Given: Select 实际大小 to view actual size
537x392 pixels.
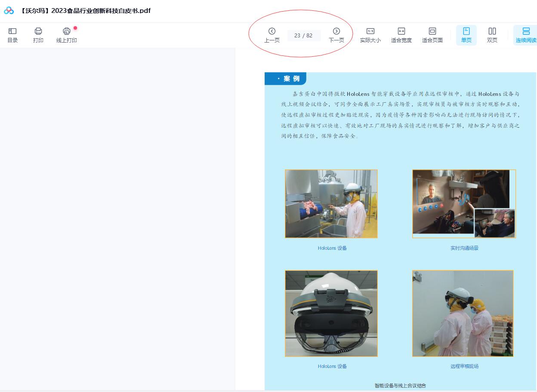Looking at the screenshot, I should (370, 35).
